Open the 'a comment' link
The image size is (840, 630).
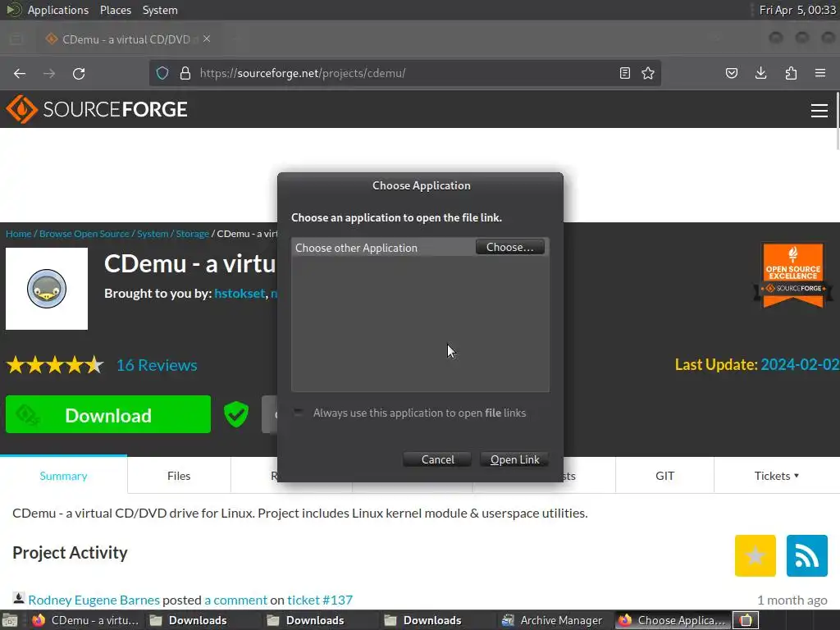point(235,600)
